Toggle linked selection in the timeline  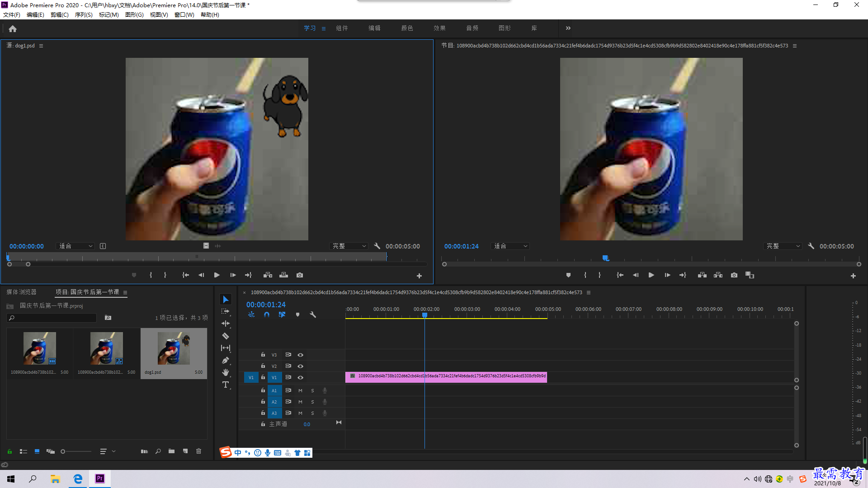[282, 314]
